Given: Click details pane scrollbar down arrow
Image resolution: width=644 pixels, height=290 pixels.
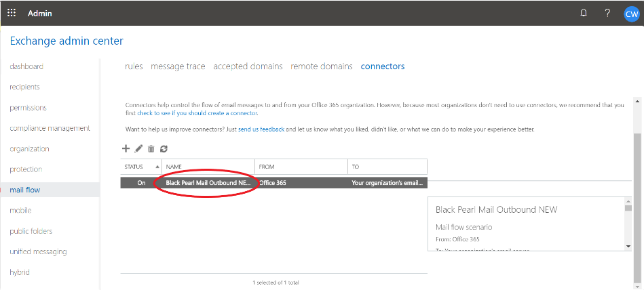Looking at the screenshot, I should point(628,246).
